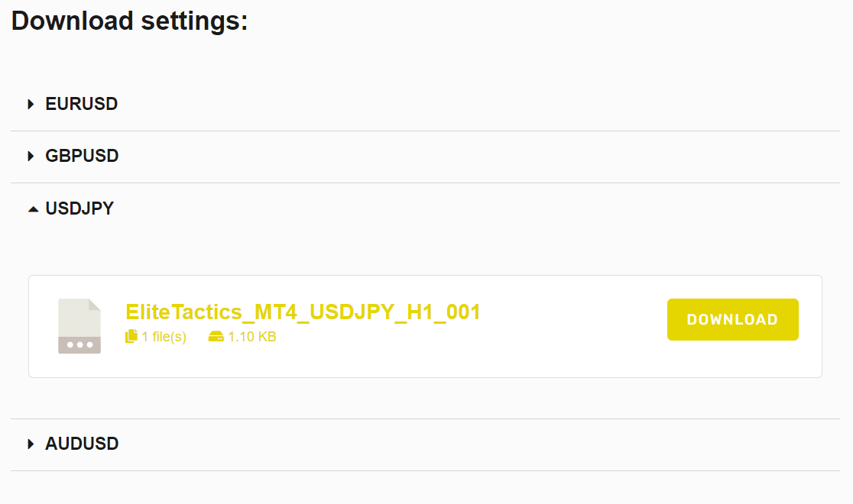Click the "1 file(s)" text
853x504 pixels.
(164, 337)
